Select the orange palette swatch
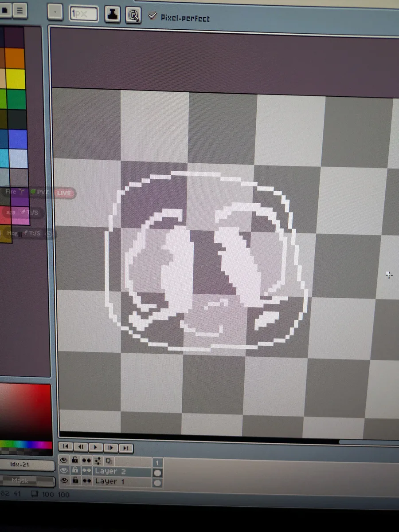399x532 pixels. click(15, 58)
